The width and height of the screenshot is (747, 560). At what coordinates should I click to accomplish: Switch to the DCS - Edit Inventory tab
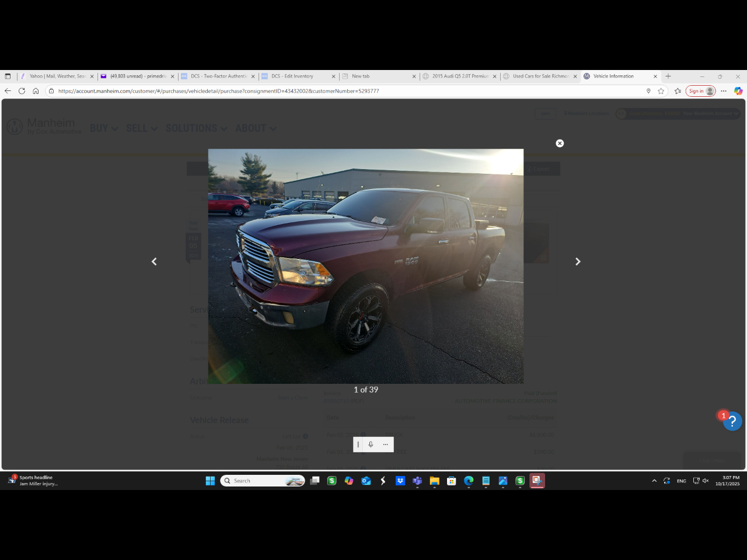pos(298,76)
